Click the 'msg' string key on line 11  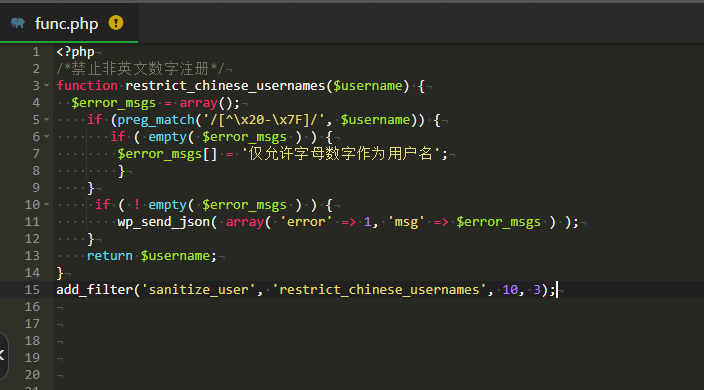coord(406,222)
